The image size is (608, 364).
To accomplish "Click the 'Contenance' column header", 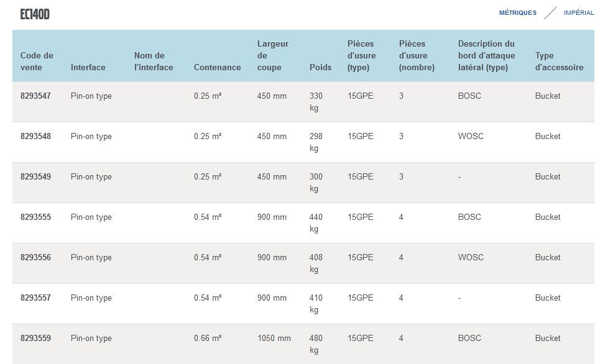I will [217, 67].
